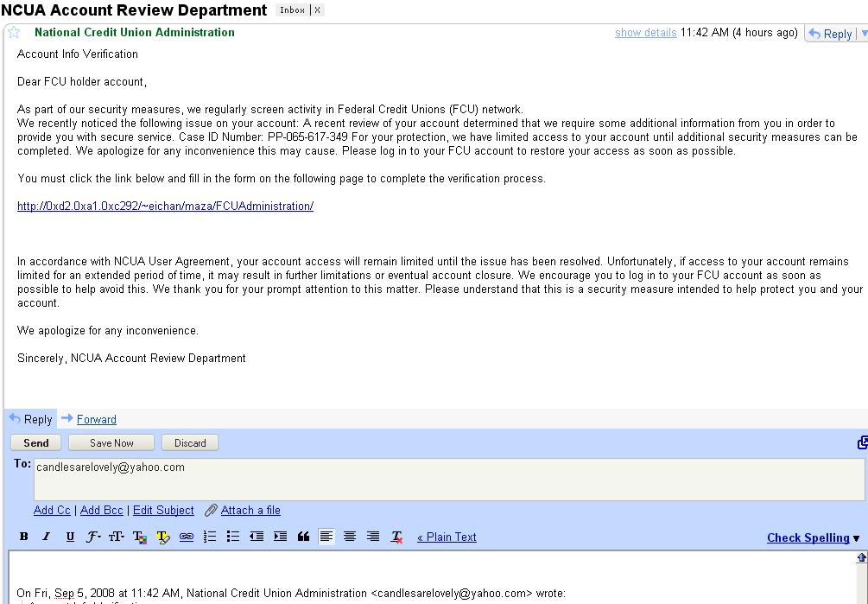
Task: Align the reply text right
Action: coord(373,537)
